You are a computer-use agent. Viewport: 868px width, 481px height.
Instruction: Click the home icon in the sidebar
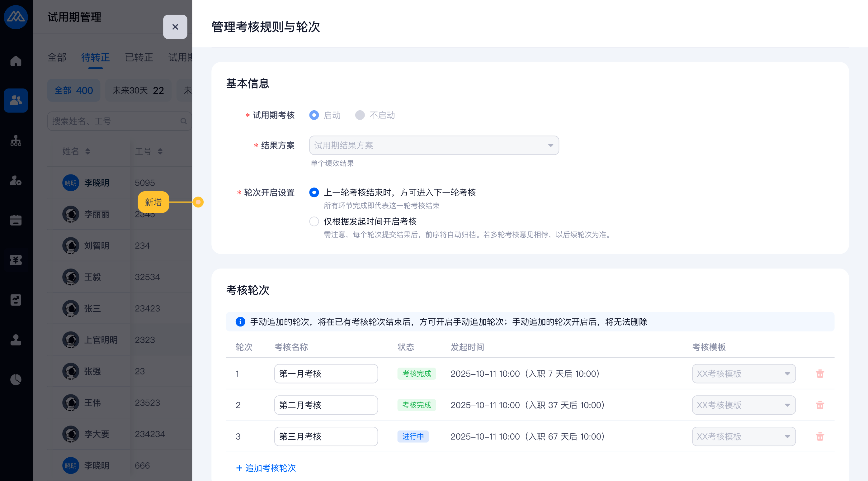click(16, 61)
